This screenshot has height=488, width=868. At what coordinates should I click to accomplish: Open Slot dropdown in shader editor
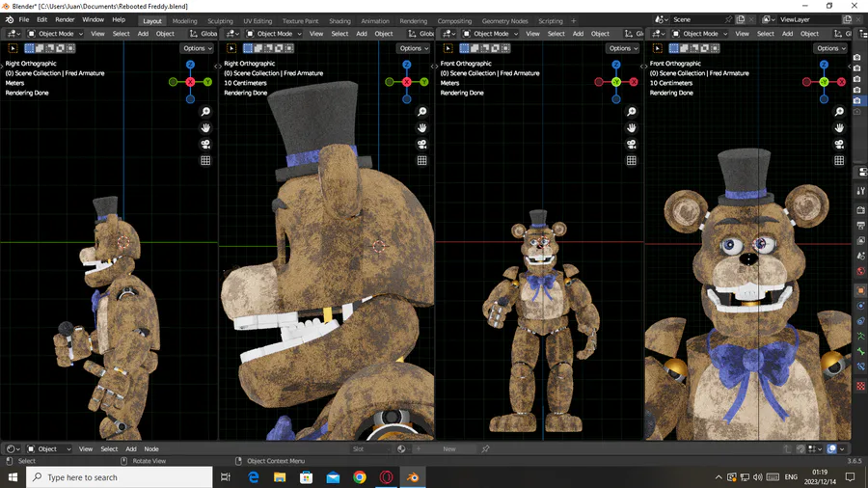point(371,448)
